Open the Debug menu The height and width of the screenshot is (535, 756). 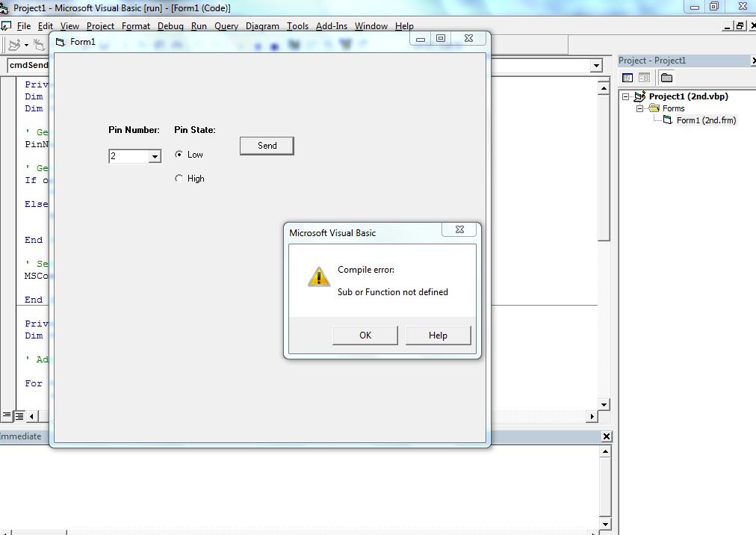click(170, 26)
